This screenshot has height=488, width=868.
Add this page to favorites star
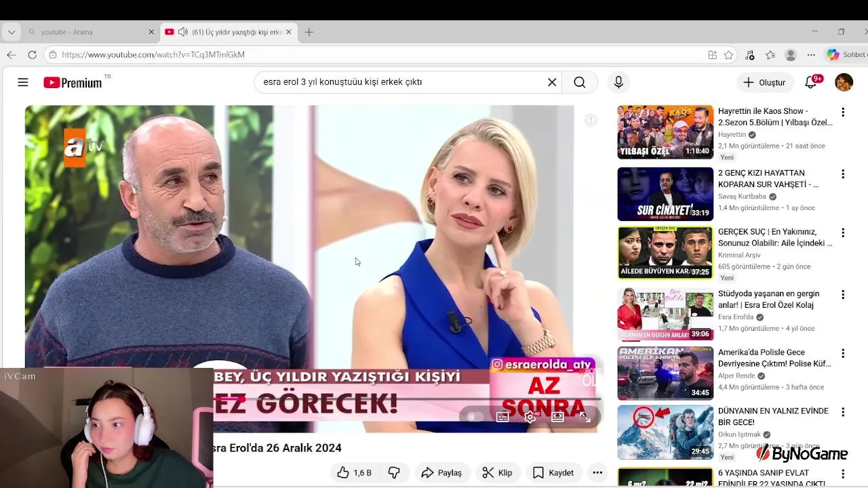coord(728,55)
